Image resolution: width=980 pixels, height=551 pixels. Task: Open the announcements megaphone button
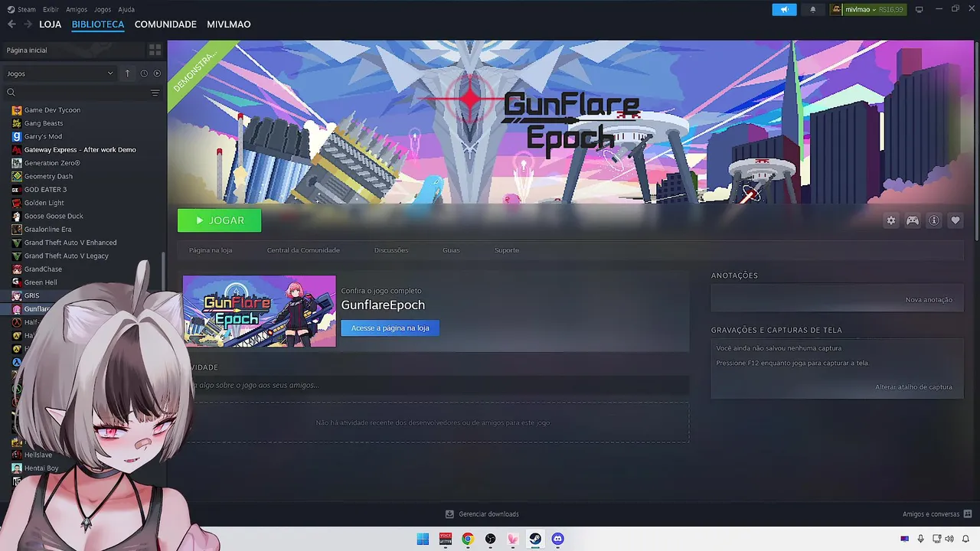(x=784, y=9)
